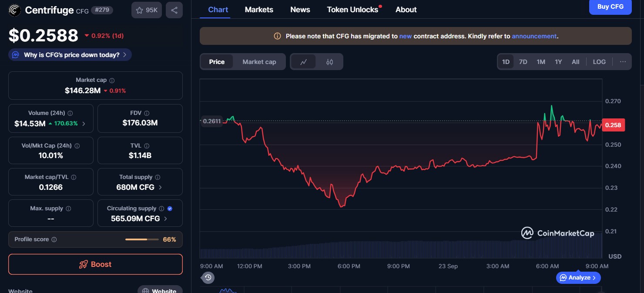Screen dimensions: 644x293
Task: Click the 66% profile score value
Action: (169, 239)
